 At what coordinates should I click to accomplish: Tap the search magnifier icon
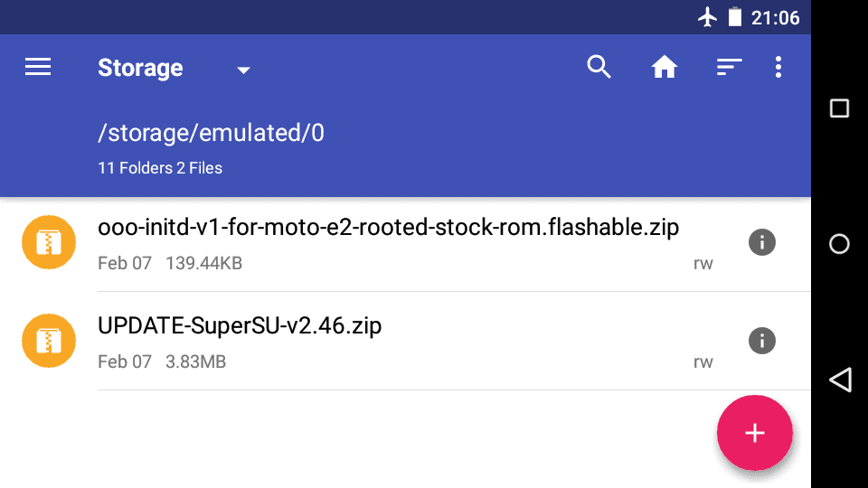pyautogui.click(x=599, y=68)
